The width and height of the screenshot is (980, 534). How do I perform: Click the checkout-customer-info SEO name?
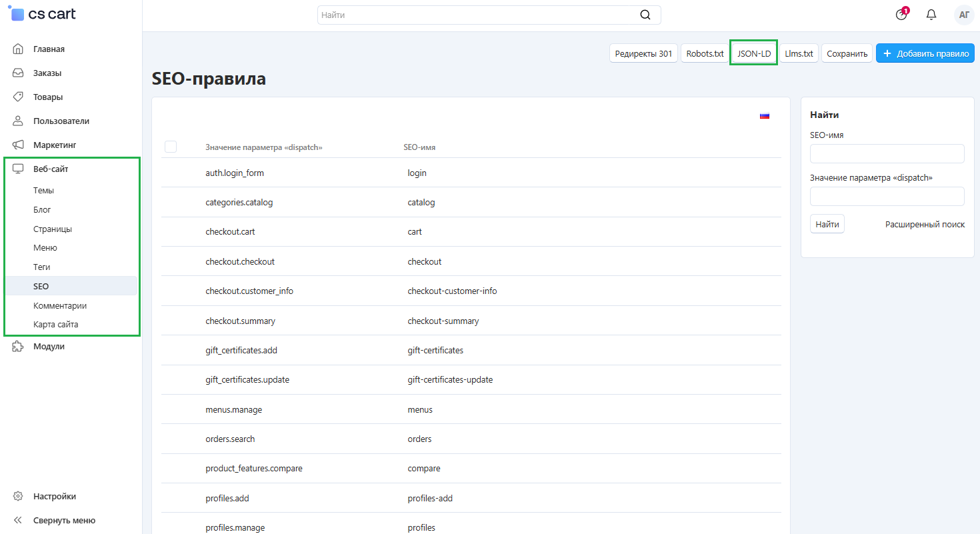453,291
